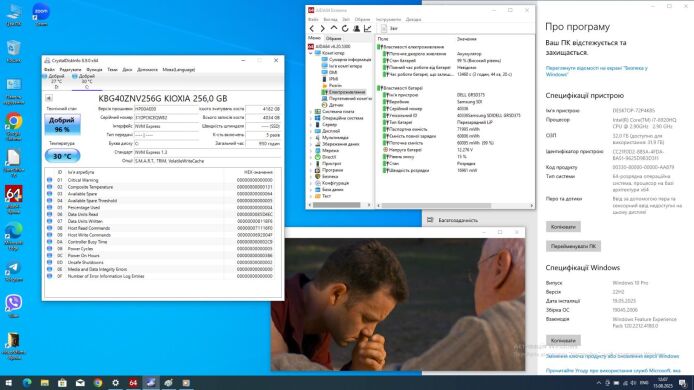Screen dimensions: 694x390
Task: Open the graph icon in AIDA64 toolbar
Action: pyautogui.click(x=367, y=28)
